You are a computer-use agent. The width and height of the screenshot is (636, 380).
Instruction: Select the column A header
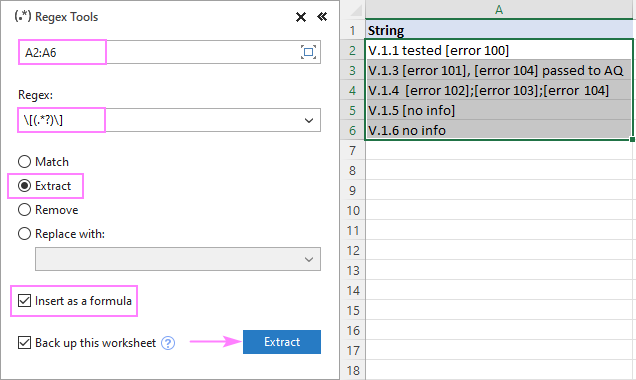click(x=499, y=9)
